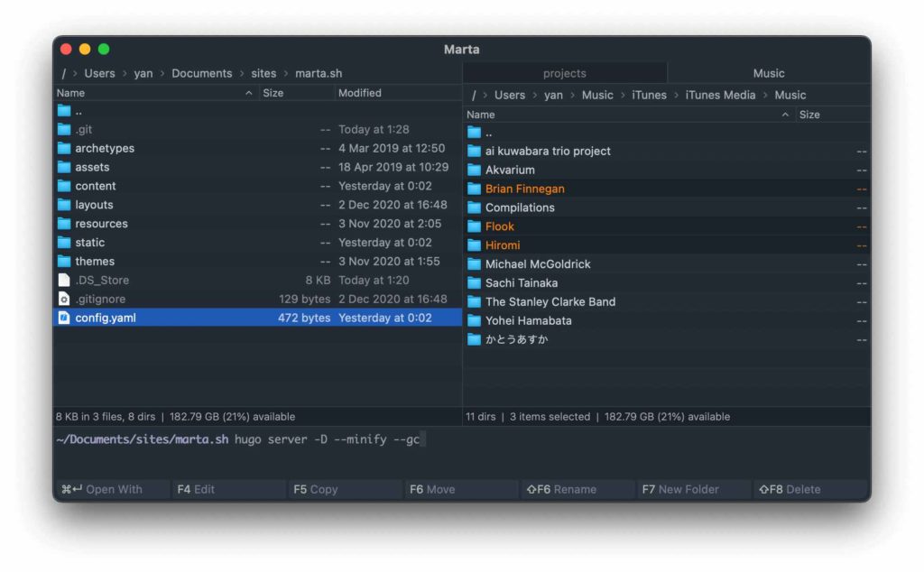
Task: Click the themes folder icon
Action: 64,262
